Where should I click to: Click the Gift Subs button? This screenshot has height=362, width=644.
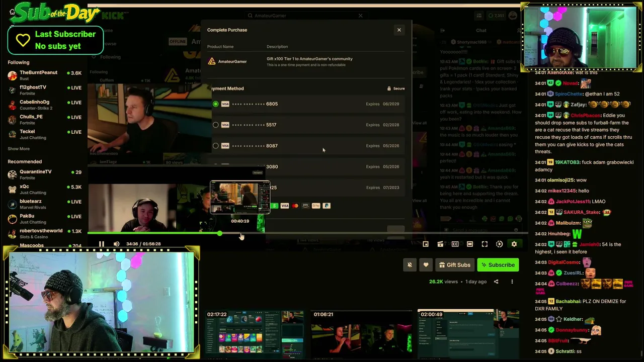(454, 265)
